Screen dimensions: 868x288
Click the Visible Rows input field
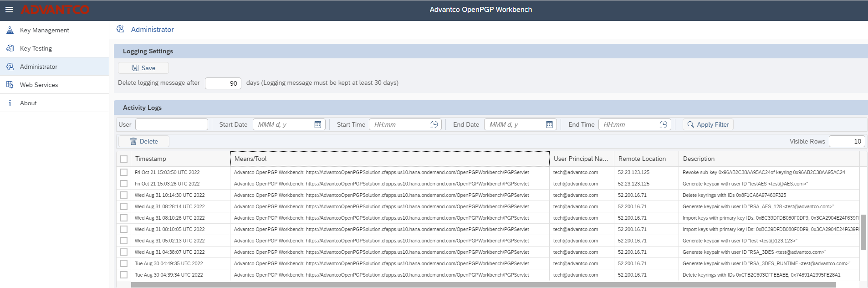847,141
